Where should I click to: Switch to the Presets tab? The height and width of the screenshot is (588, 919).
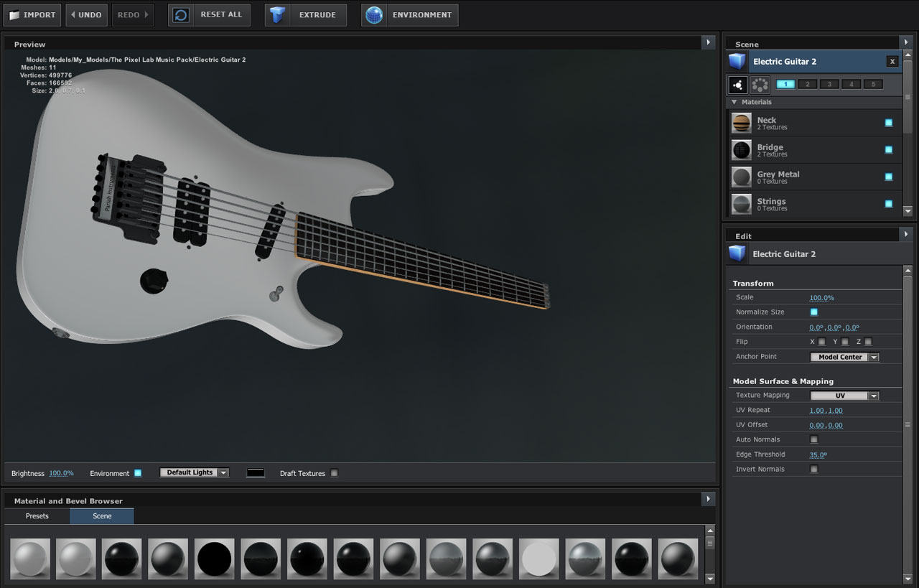coord(37,516)
